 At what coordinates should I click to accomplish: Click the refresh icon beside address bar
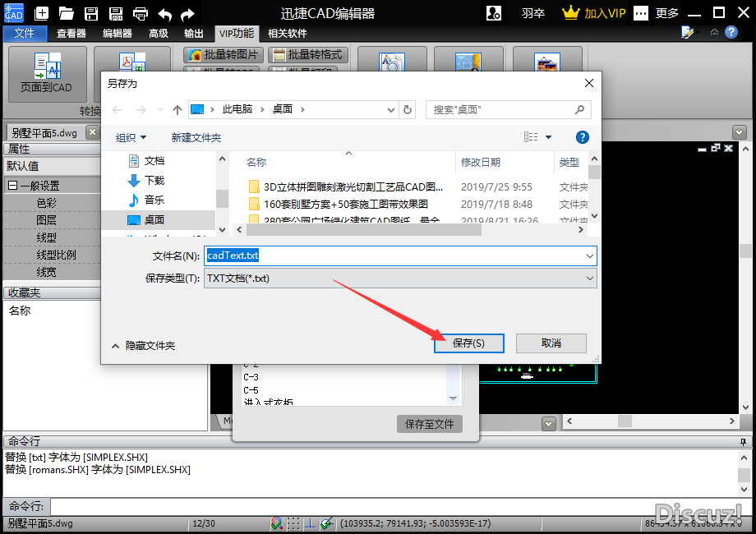(x=408, y=109)
